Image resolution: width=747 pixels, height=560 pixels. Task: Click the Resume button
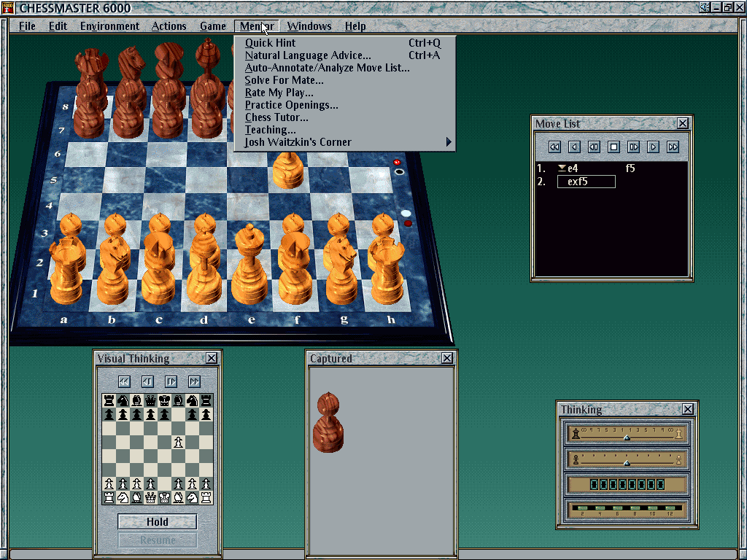coord(158,540)
